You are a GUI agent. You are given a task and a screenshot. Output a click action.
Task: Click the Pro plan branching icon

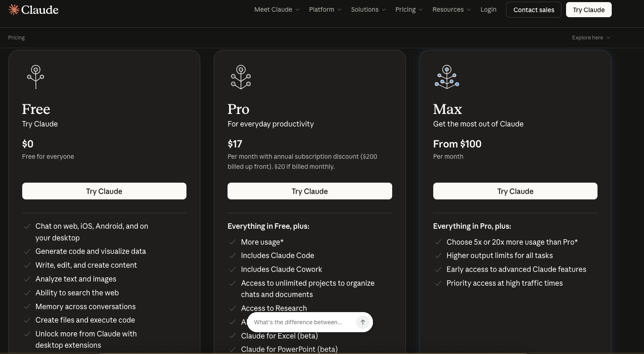coord(241,77)
